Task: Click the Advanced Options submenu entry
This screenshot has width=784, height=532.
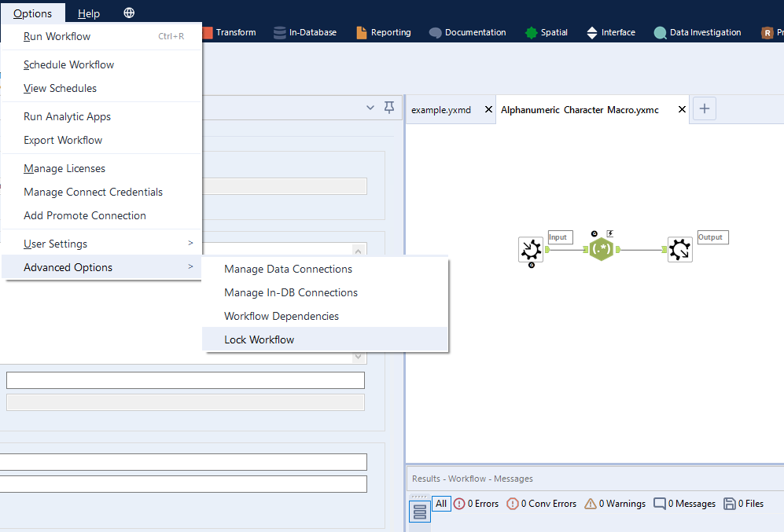Action: [x=101, y=267]
